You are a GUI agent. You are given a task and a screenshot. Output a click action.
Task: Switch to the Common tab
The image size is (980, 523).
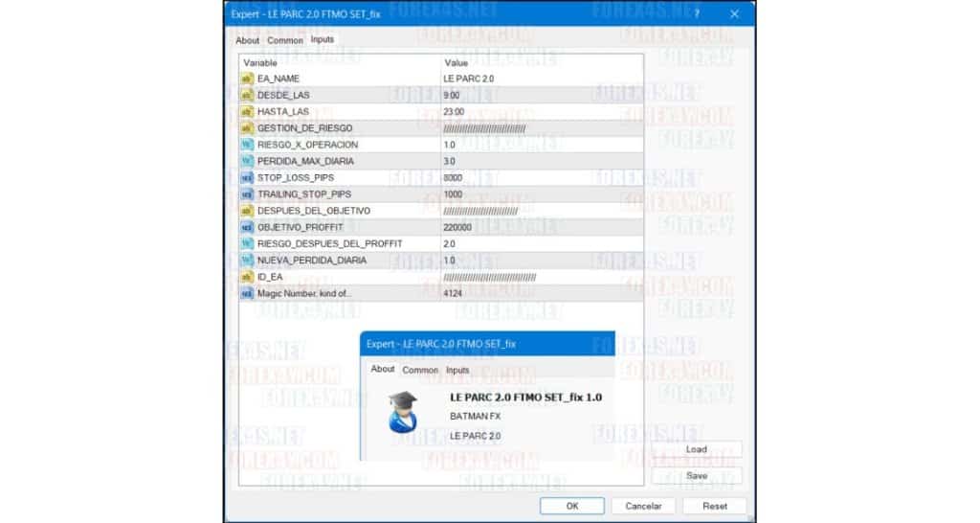click(284, 40)
